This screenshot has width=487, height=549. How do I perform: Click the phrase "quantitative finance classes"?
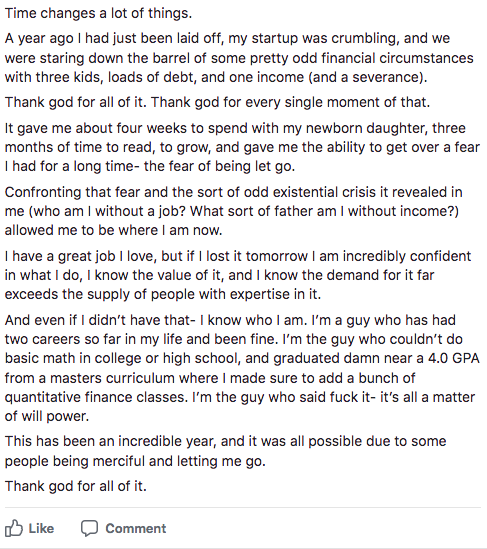[x=97, y=397]
